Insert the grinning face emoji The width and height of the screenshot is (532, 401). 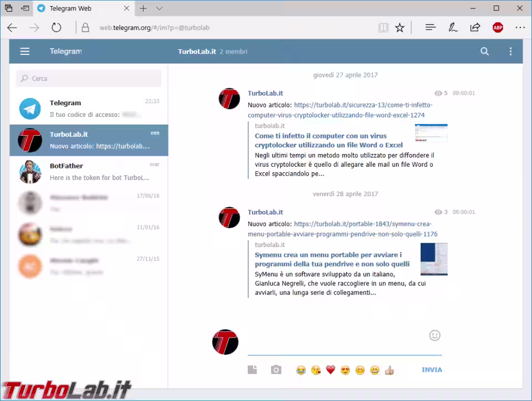coord(375,370)
